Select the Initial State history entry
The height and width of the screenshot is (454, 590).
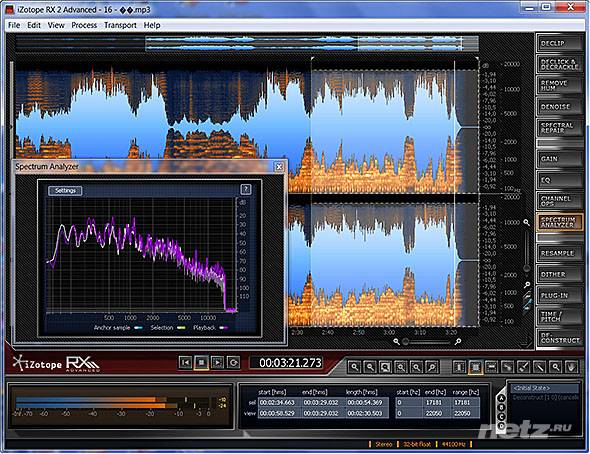[x=544, y=388]
